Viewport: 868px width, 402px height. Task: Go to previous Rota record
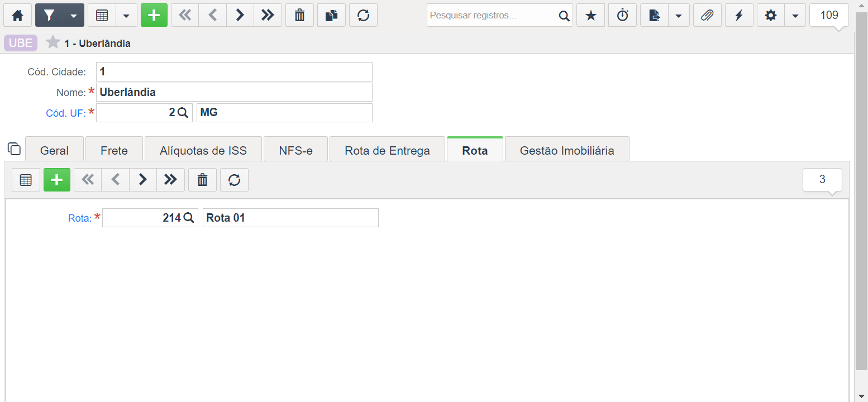click(116, 180)
